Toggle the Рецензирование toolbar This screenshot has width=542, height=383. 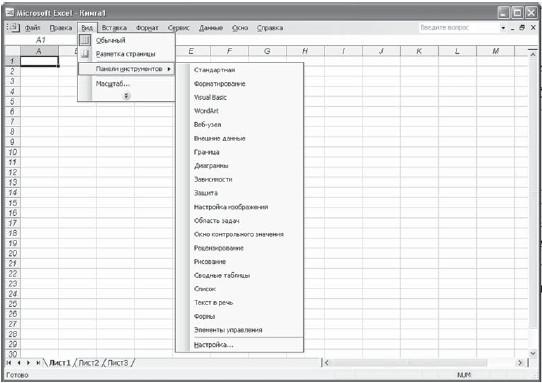[x=240, y=248]
